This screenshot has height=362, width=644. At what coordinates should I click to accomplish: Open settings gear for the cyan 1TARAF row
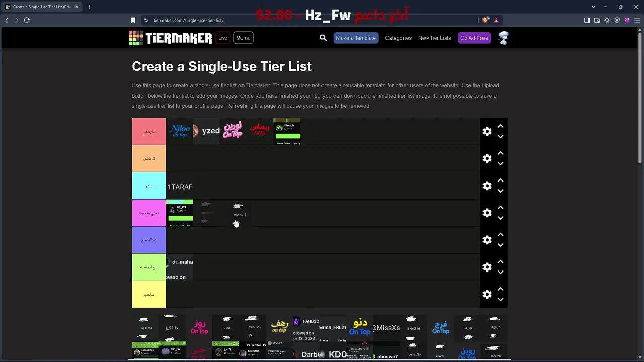click(x=487, y=186)
